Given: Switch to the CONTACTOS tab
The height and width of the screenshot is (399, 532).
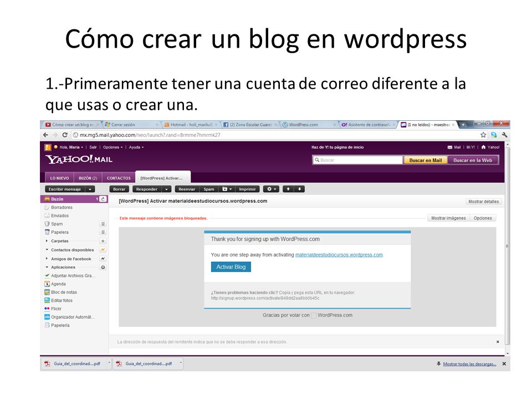Looking at the screenshot, I should [119, 178].
